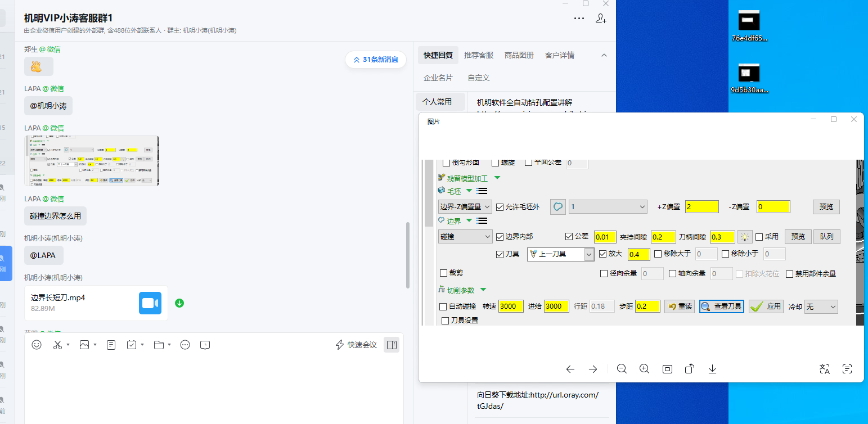
Task: Open the screenshot thumbnail sent by LAPA
Action: coord(92,161)
